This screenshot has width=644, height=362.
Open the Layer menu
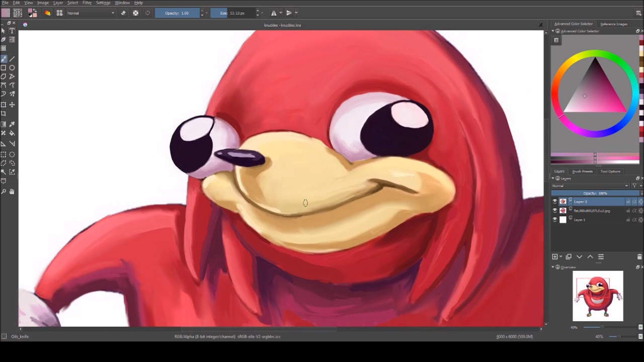[58, 3]
